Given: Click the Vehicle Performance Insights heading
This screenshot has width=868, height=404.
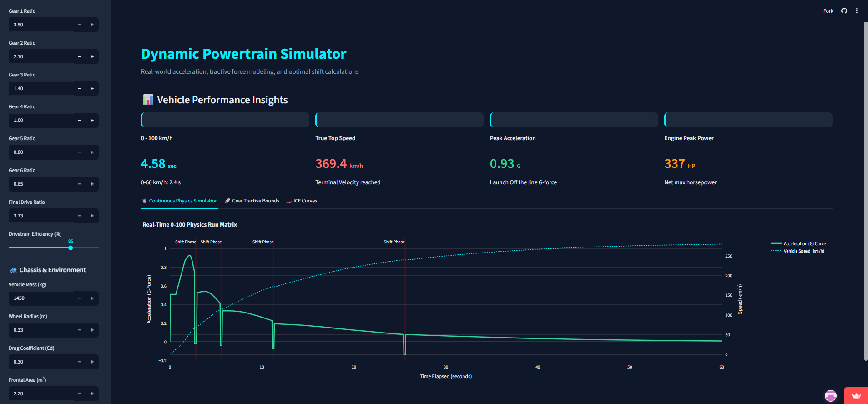Looking at the screenshot, I should 215,100.
